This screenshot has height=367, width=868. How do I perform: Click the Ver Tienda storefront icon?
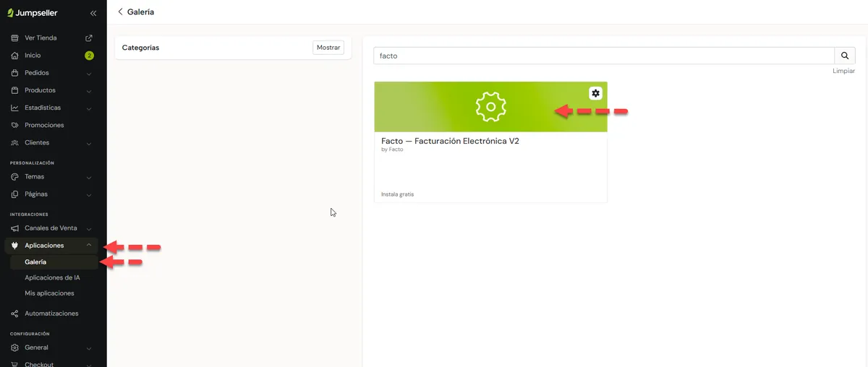point(14,38)
